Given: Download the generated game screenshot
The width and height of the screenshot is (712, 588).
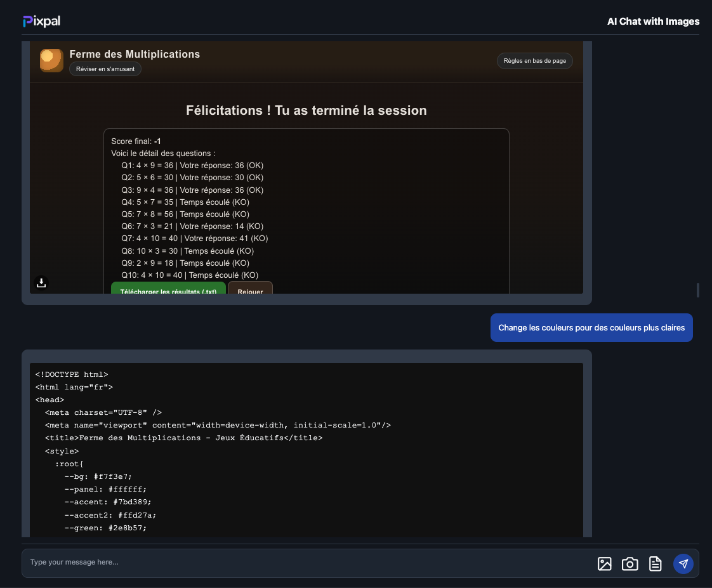Looking at the screenshot, I should [41, 283].
